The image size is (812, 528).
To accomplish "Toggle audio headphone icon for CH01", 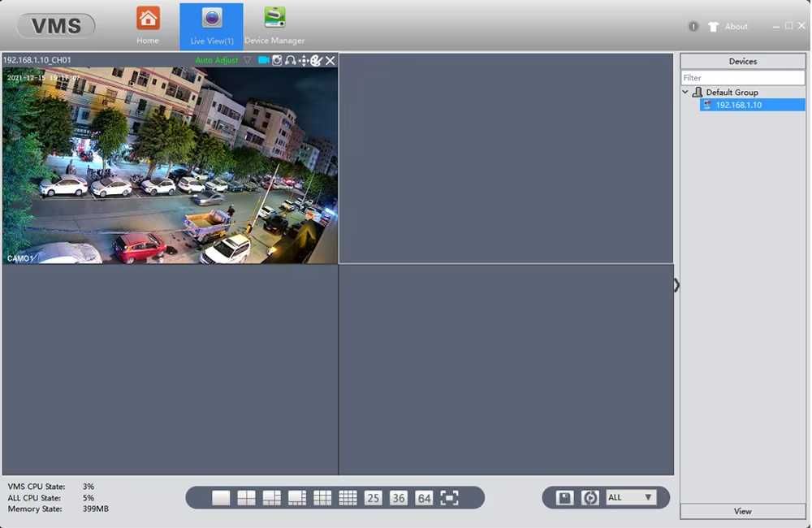I will click(291, 60).
